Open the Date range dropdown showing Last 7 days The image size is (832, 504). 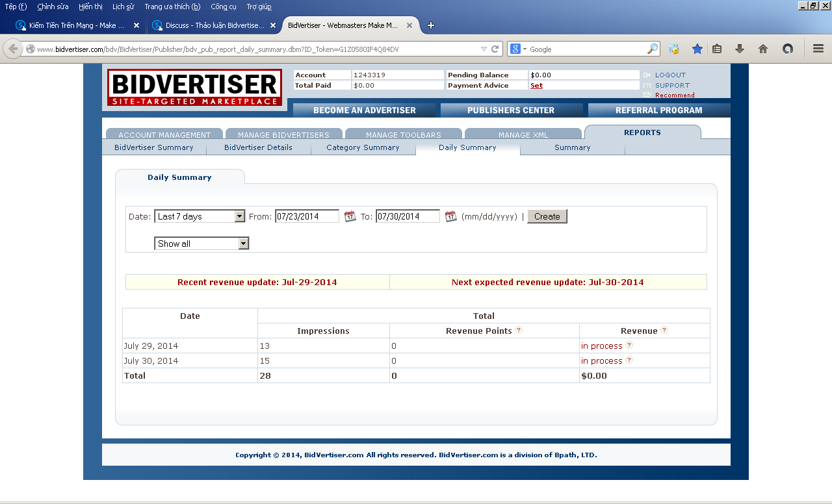pos(200,216)
